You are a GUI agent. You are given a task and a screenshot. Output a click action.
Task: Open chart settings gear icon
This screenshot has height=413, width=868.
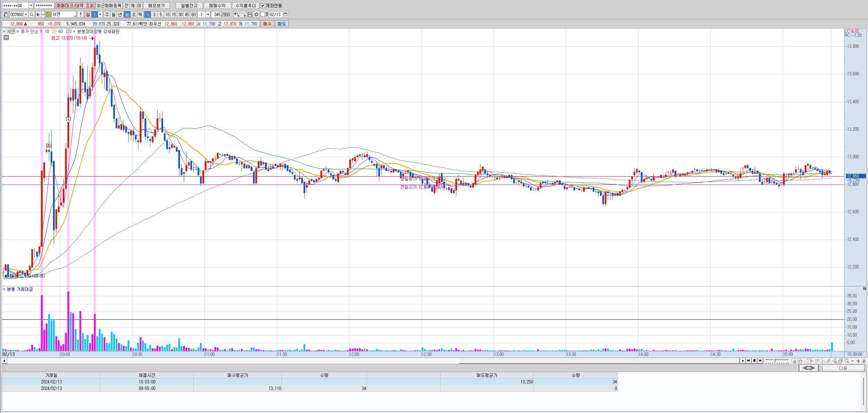(x=256, y=14)
